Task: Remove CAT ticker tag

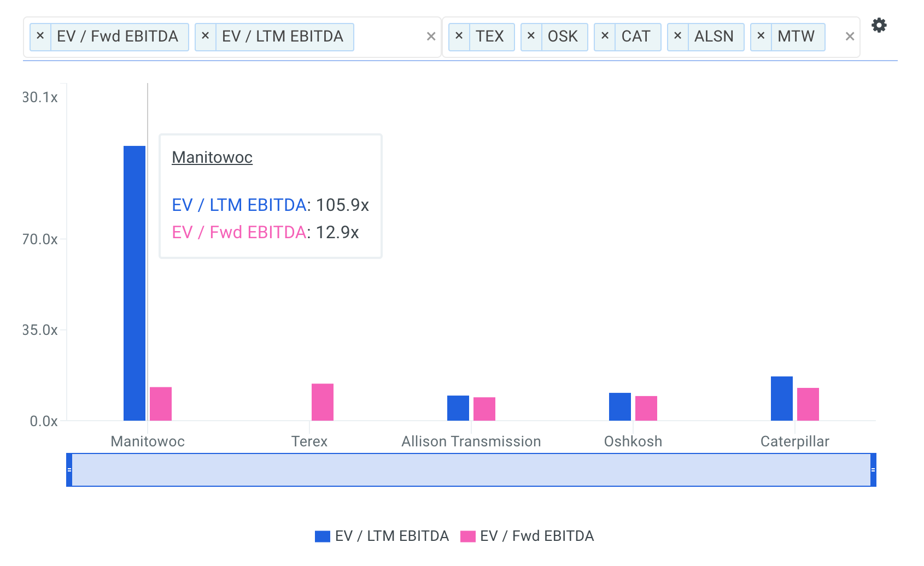Action: point(605,36)
